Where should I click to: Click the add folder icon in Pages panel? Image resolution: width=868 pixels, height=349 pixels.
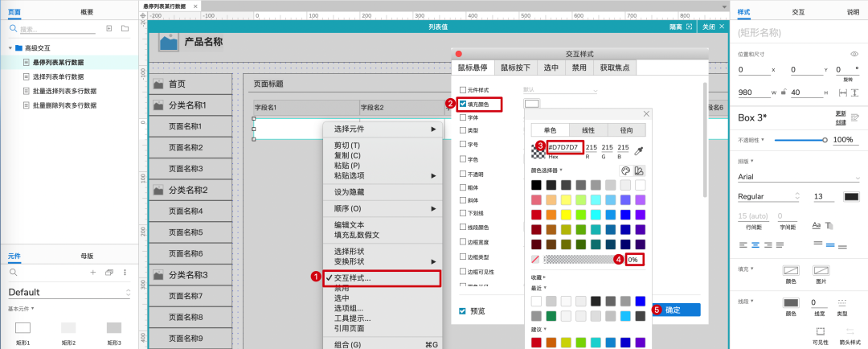[x=125, y=28]
